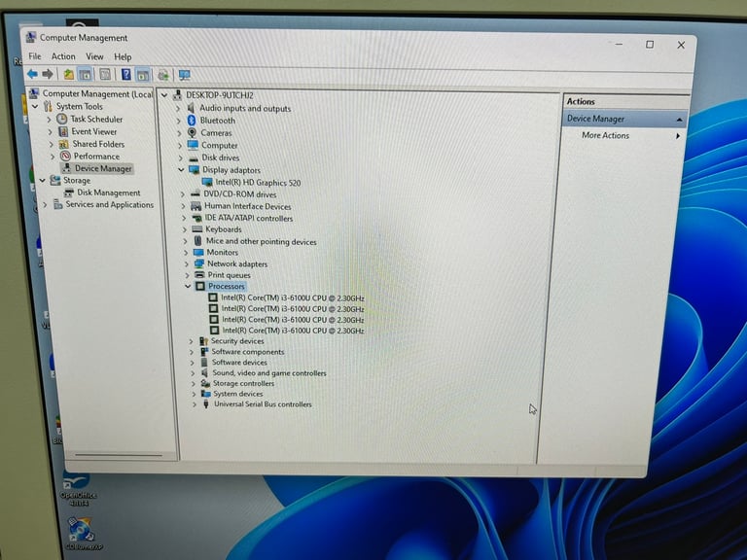Select the Computer category label
The height and width of the screenshot is (560, 747).
click(219, 145)
